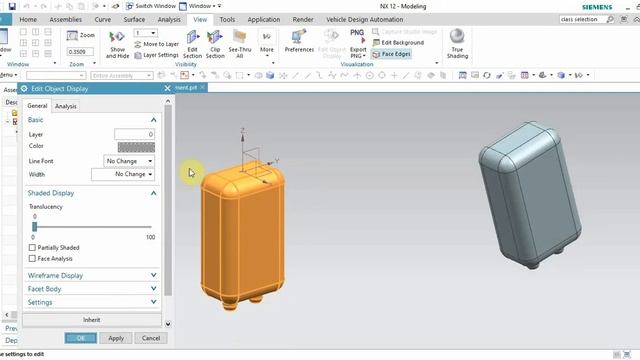Open Layer Settings
This screenshot has height=360, width=640.
point(157,55)
